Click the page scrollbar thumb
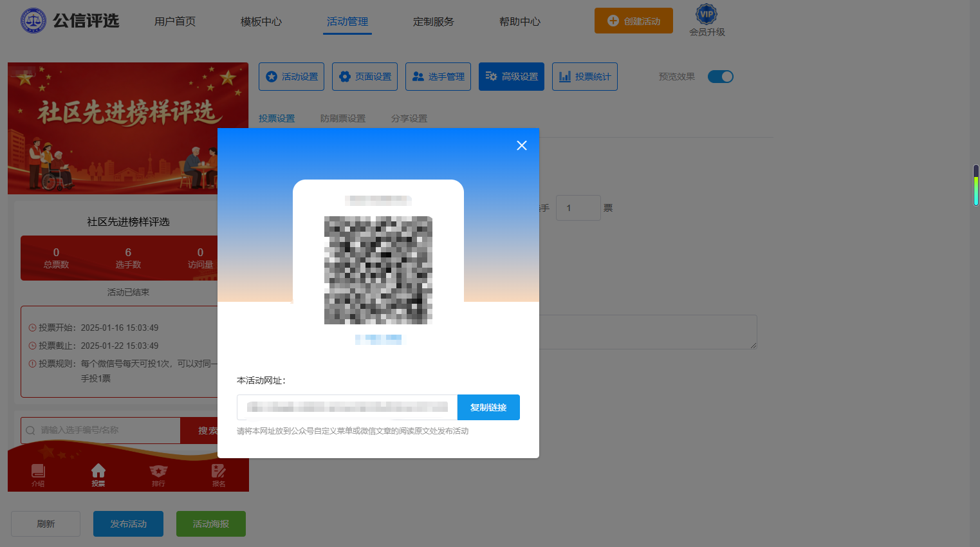Screen dimensions: 980x547 pyautogui.click(x=975, y=185)
